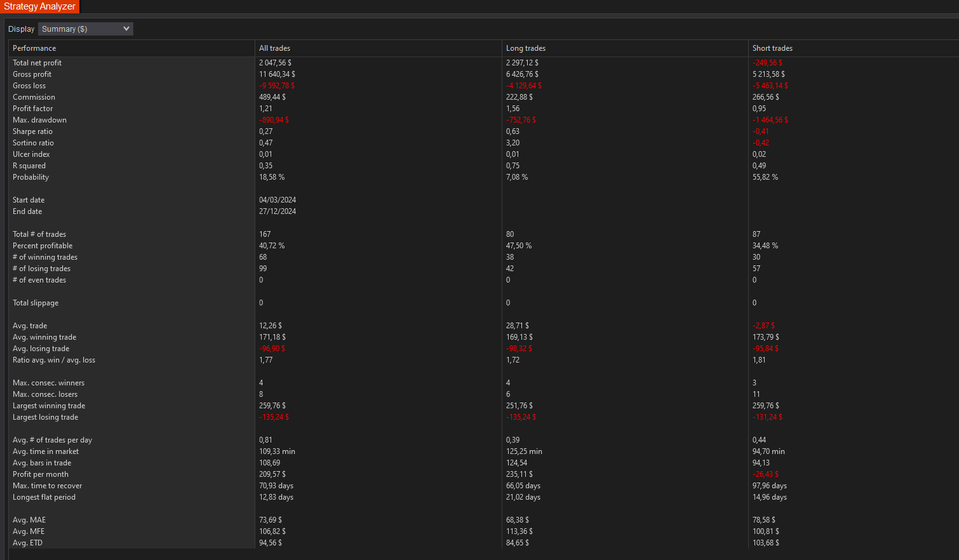Screen dimensions: 959x560
Task: Select the Start date row label
Action: (x=29, y=200)
